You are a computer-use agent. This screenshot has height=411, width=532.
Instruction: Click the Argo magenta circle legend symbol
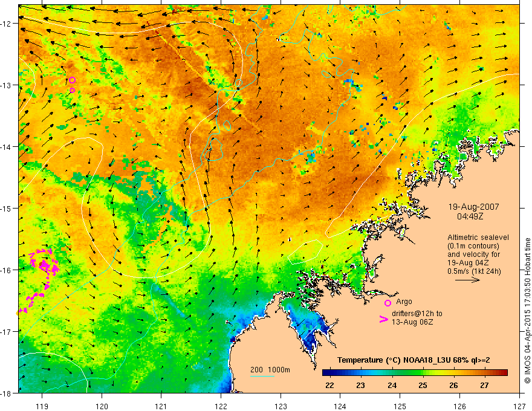tap(388, 303)
